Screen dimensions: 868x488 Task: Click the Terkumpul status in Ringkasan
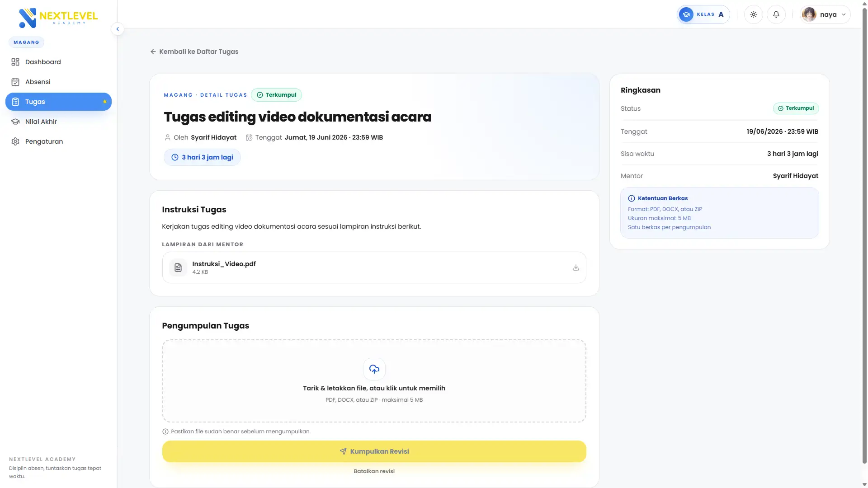[x=796, y=108]
